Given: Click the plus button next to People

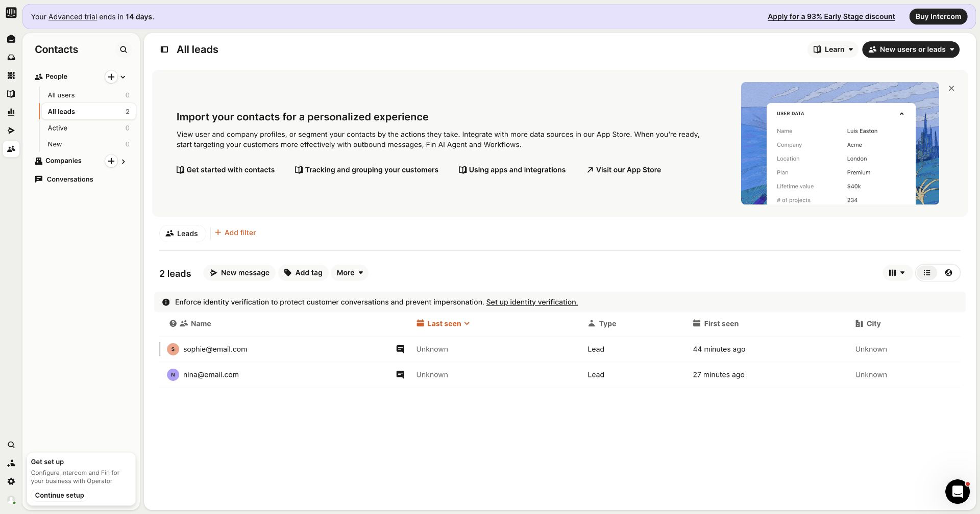Looking at the screenshot, I should click(111, 76).
